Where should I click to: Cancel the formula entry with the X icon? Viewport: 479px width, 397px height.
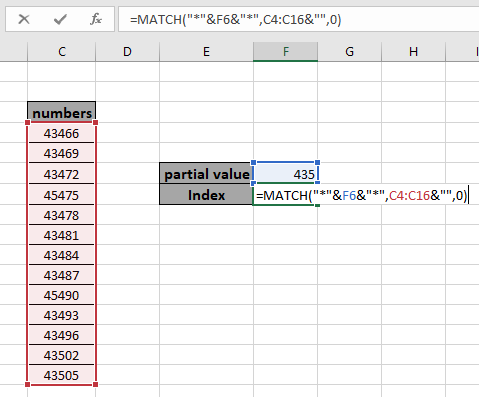[24, 19]
